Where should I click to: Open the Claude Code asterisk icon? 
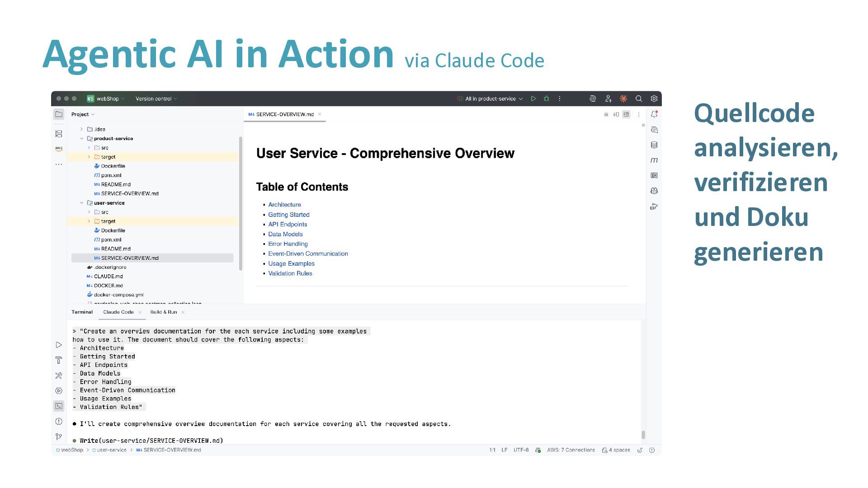click(x=623, y=99)
